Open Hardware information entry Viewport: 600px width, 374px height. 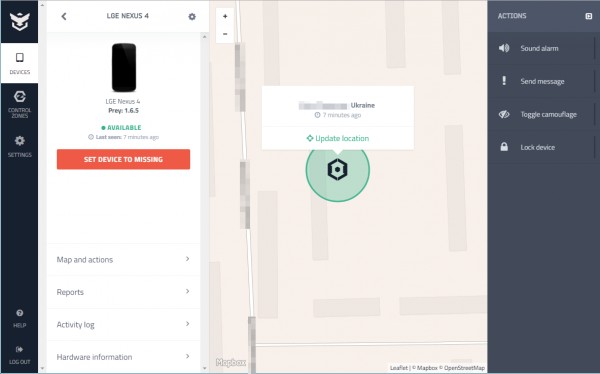123,357
